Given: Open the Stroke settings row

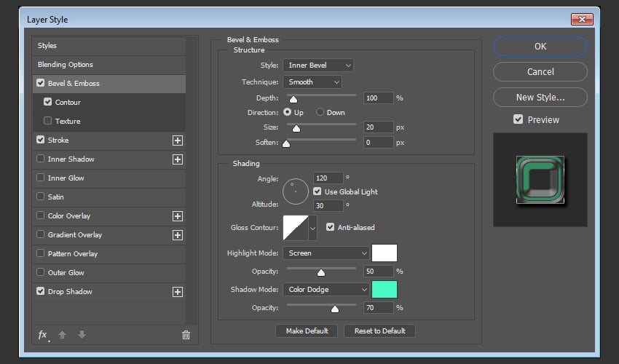Looking at the screenshot, I should coord(109,141).
